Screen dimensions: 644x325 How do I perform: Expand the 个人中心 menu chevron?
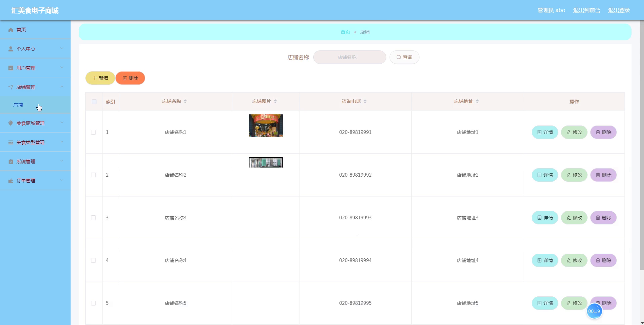coord(62,48)
